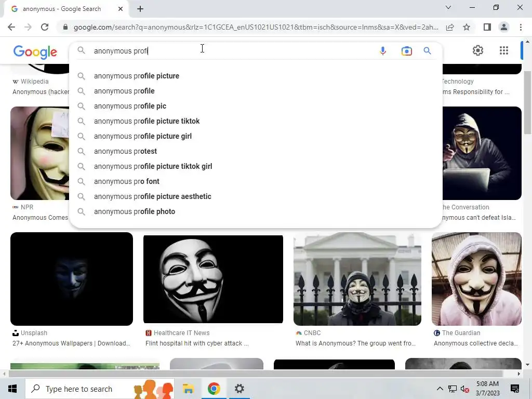
Task: Choose anonymous profile photo suggestion
Action: [135, 211]
